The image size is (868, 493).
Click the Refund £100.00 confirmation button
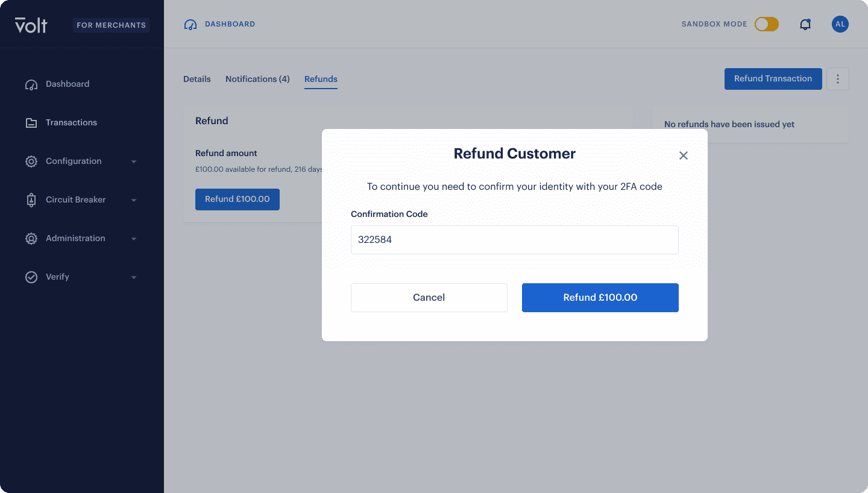click(600, 297)
